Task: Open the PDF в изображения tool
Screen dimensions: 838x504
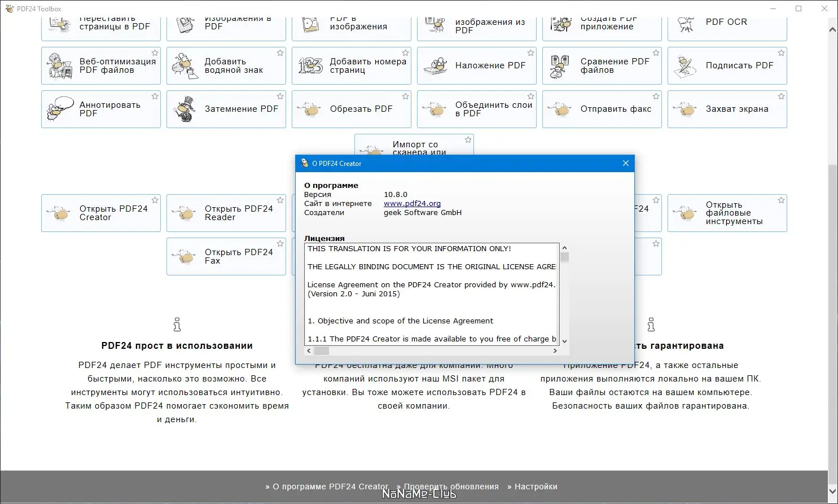Action: (352, 28)
